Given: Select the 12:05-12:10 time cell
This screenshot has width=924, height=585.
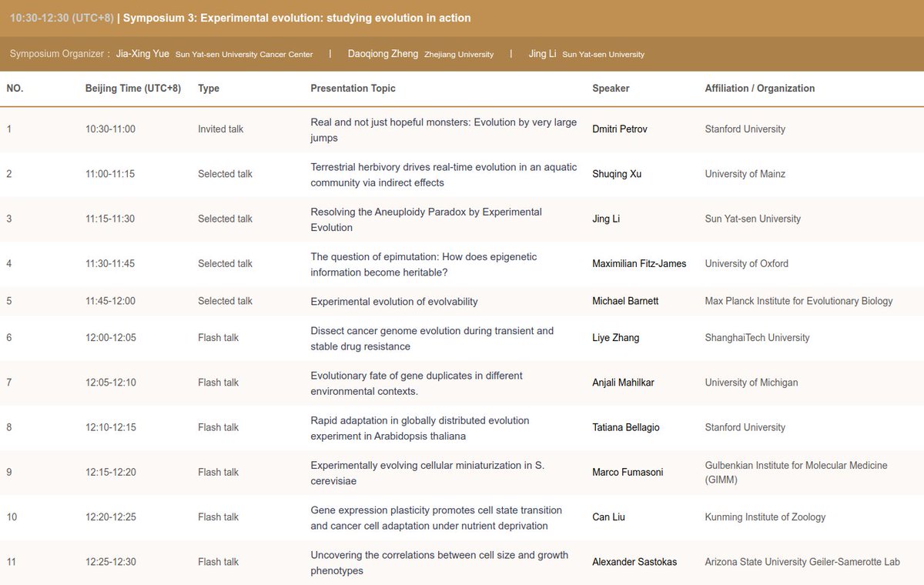Looking at the screenshot, I should 110,383.
